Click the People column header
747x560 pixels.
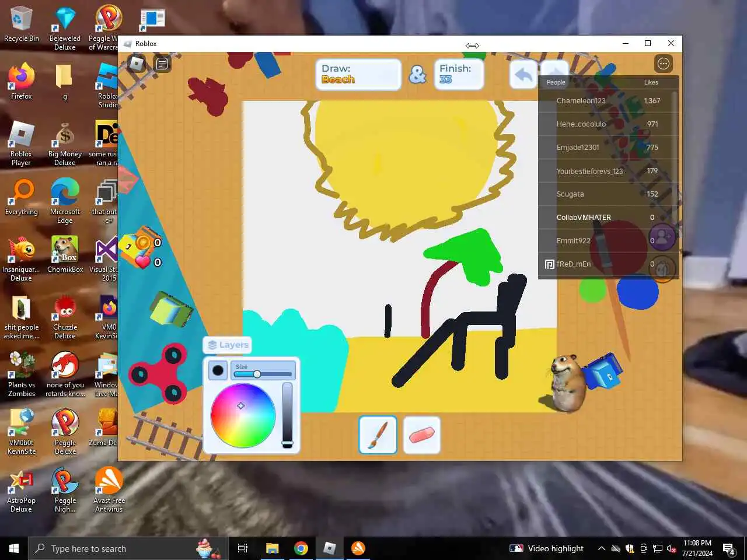556,82
